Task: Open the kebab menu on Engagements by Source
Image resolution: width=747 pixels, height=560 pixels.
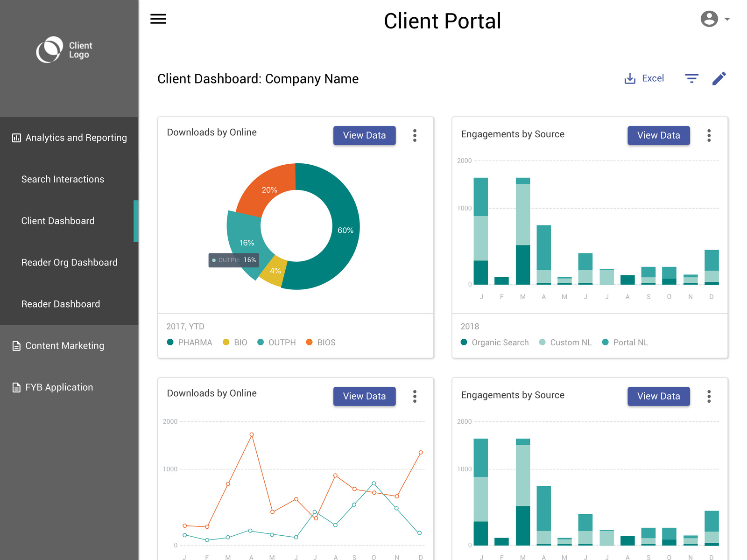Action: (x=709, y=135)
